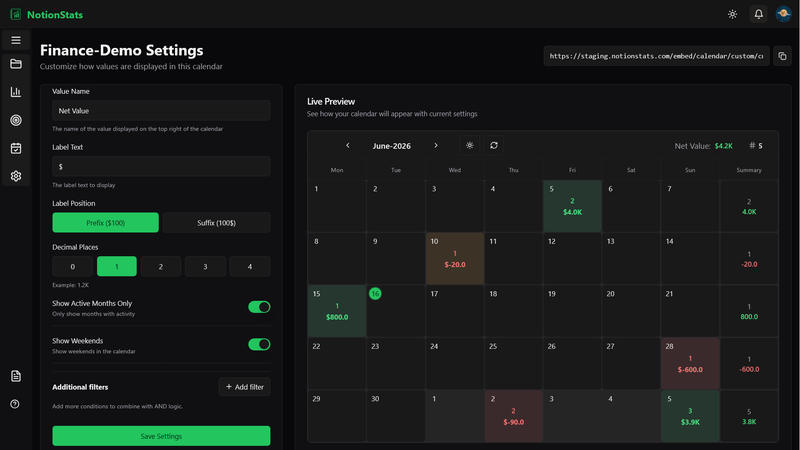This screenshot has width=800, height=450.
Task: Open the calendar check icon in sidebar
Action: pyautogui.click(x=16, y=148)
